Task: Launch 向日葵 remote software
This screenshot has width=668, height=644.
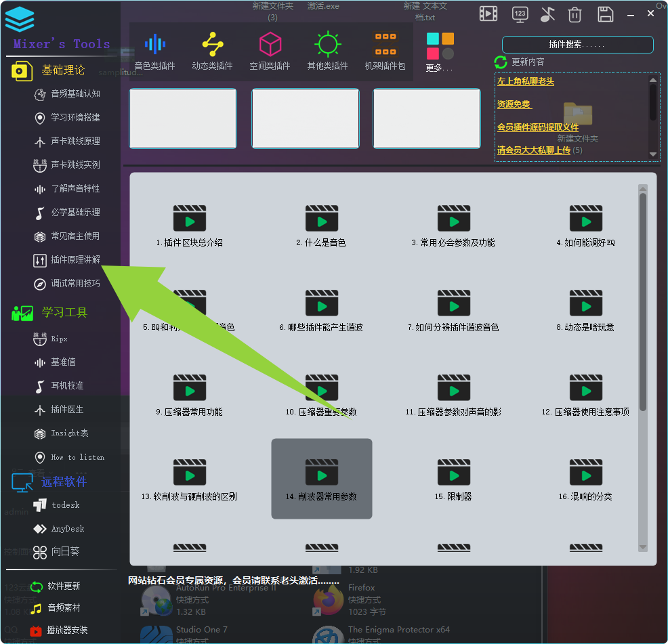Action: click(x=56, y=553)
